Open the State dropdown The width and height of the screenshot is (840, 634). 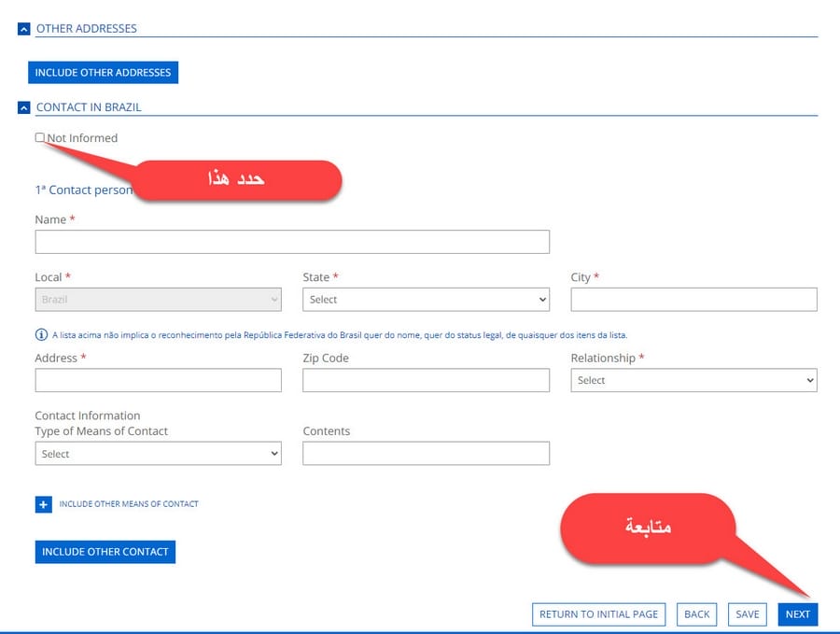pos(426,300)
